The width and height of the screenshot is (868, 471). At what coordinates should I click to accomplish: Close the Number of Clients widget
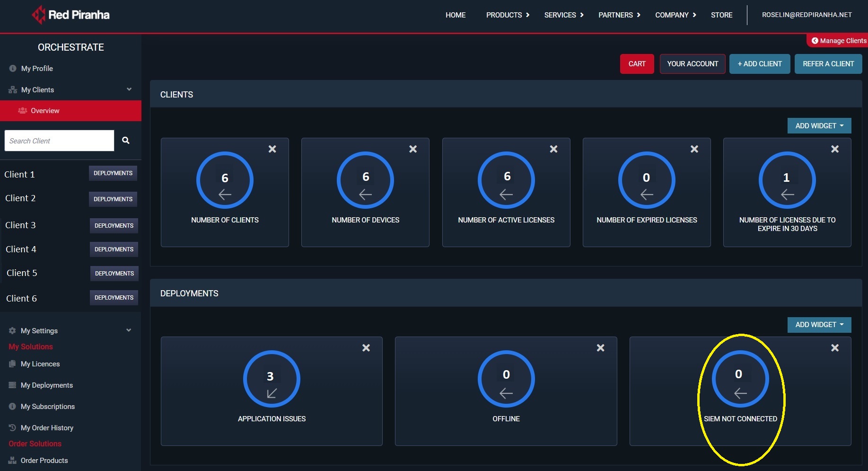(272, 149)
